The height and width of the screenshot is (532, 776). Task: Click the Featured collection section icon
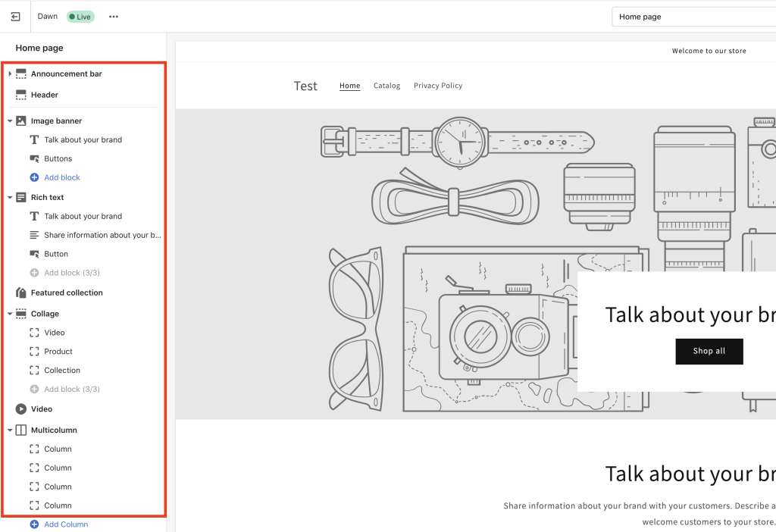point(21,292)
